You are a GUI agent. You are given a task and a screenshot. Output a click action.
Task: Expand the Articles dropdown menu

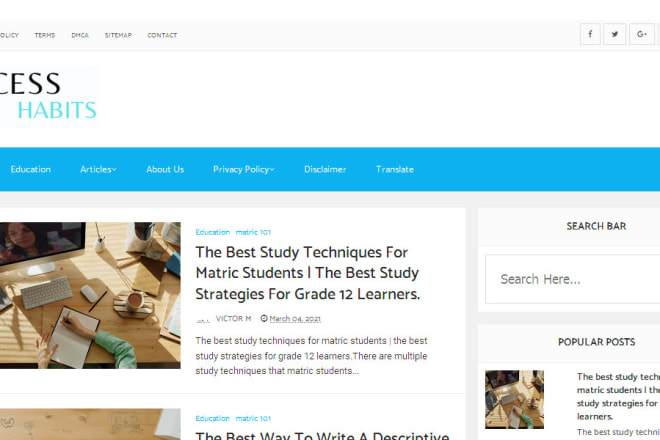(x=98, y=169)
